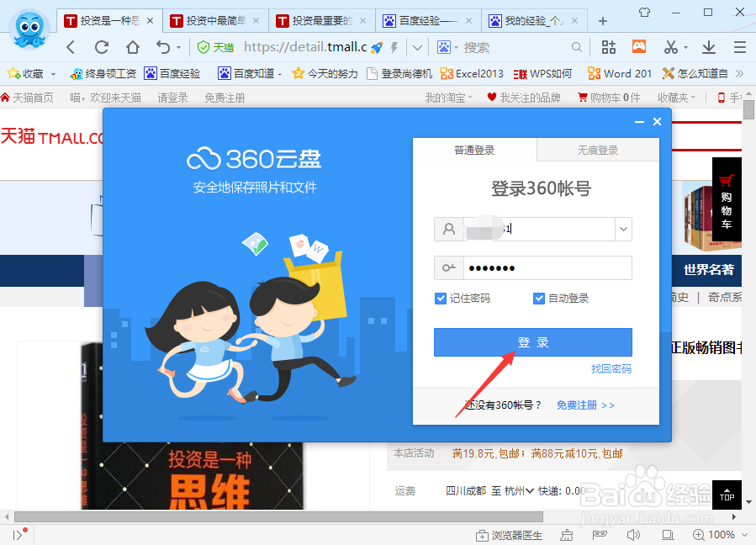Open the 找回密码 link

(611, 368)
